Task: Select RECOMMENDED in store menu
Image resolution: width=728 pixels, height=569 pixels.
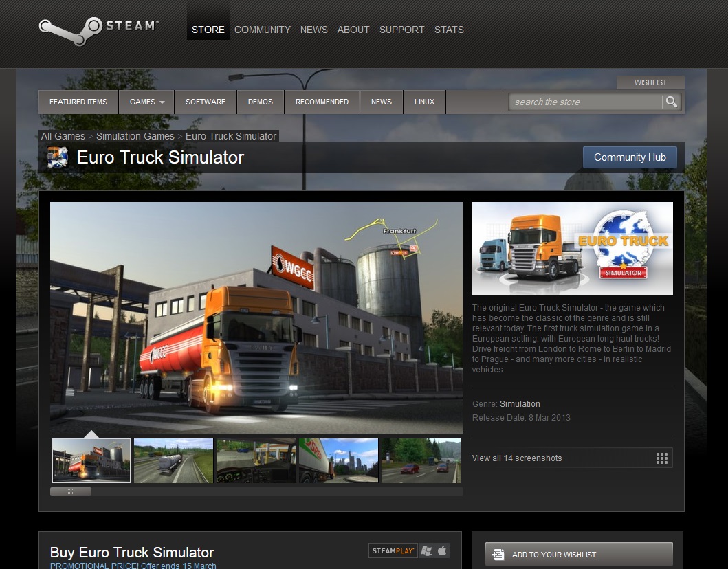Action: tap(322, 102)
